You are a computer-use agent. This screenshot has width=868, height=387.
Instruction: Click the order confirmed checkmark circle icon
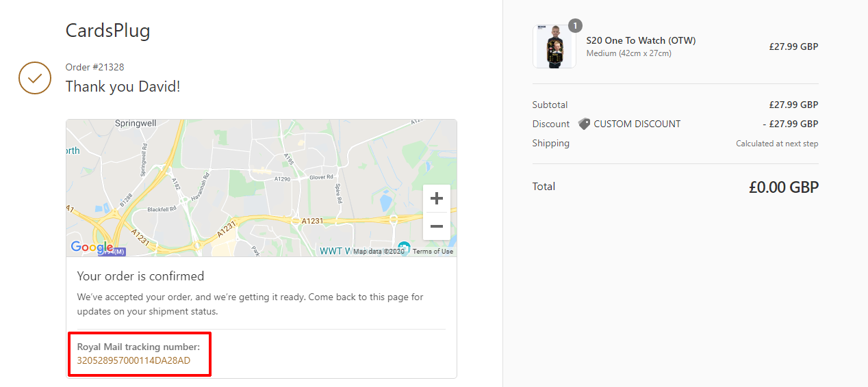pyautogui.click(x=35, y=78)
